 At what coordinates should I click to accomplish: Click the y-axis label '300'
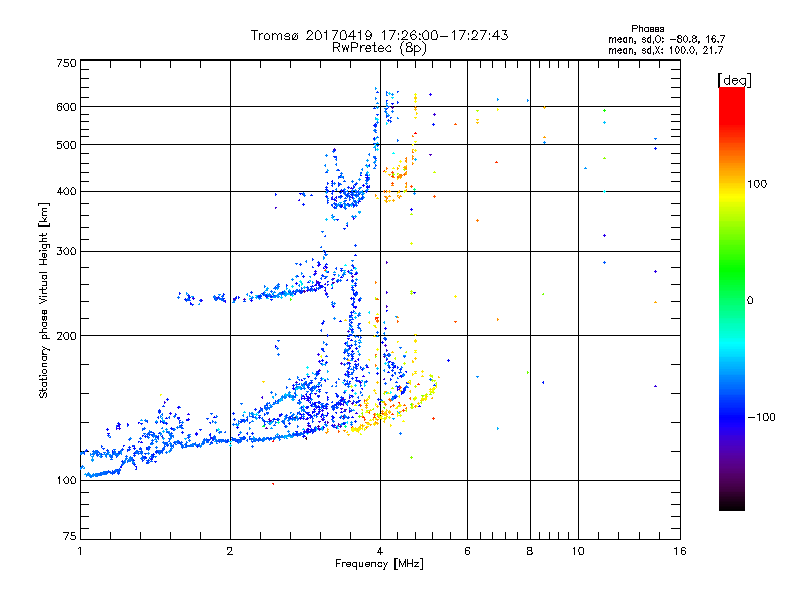click(66, 252)
